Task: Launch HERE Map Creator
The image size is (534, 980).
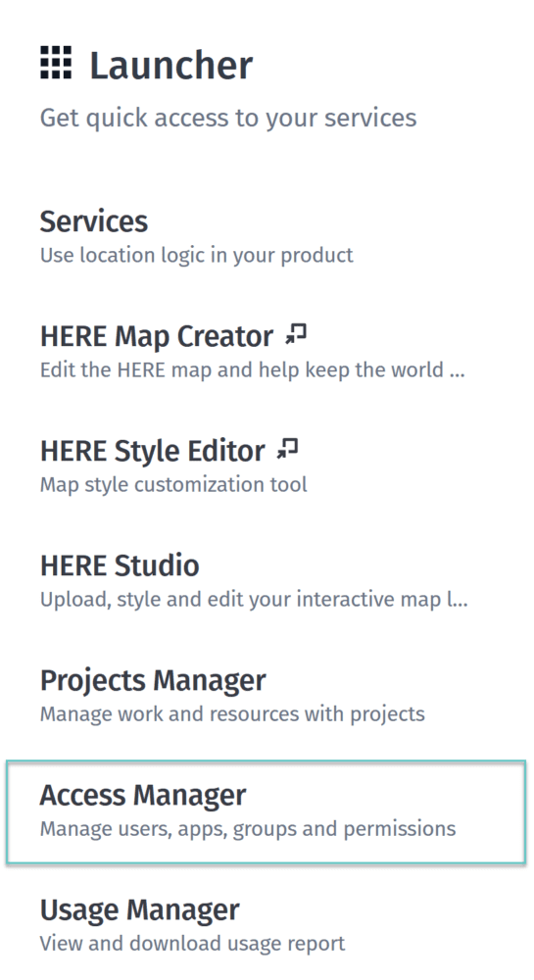Action: [156, 336]
